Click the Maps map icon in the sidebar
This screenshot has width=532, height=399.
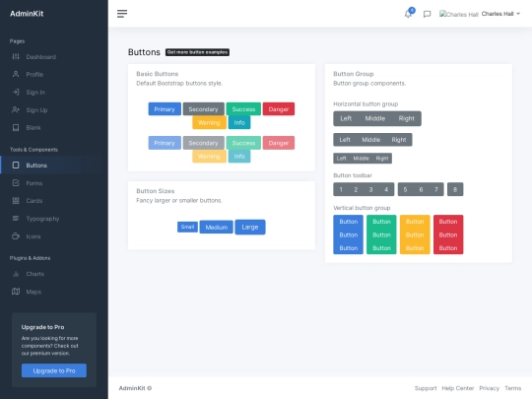[x=16, y=292]
